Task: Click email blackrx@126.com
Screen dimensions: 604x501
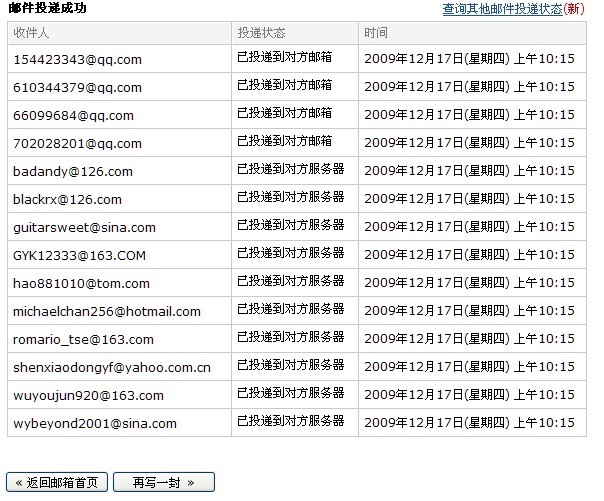Action: (67, 199)
